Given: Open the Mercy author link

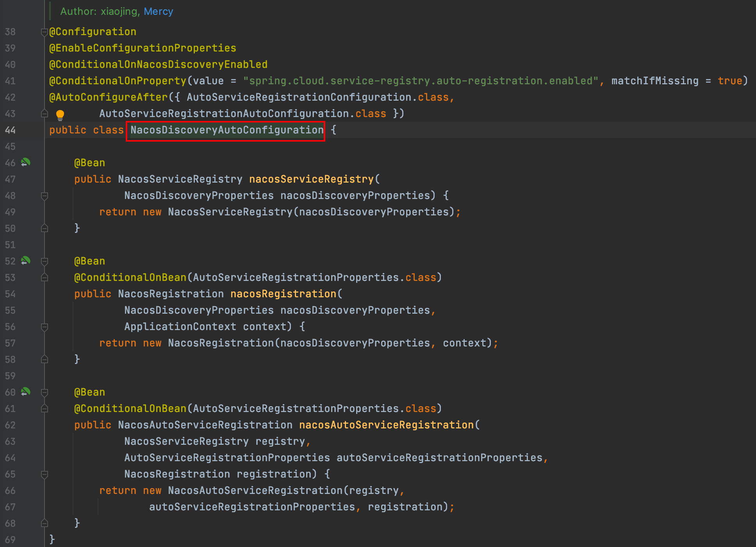Looking at the screenshot, I should pos(158,11).
